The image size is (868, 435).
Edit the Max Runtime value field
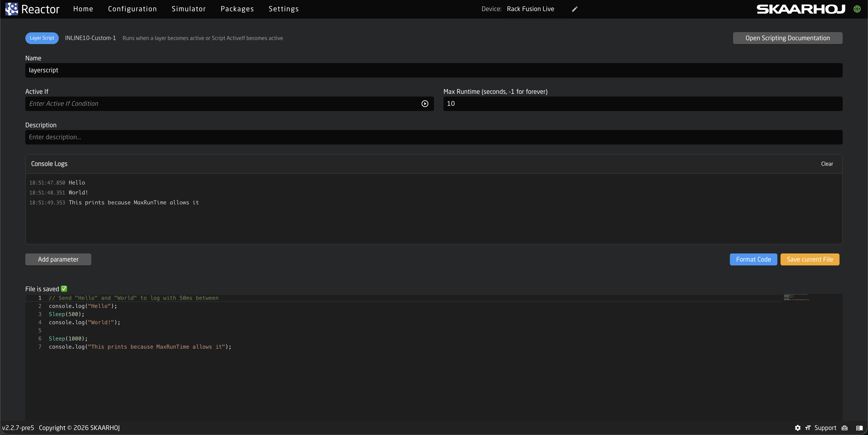pyautogui.click(x=643, y=104)
